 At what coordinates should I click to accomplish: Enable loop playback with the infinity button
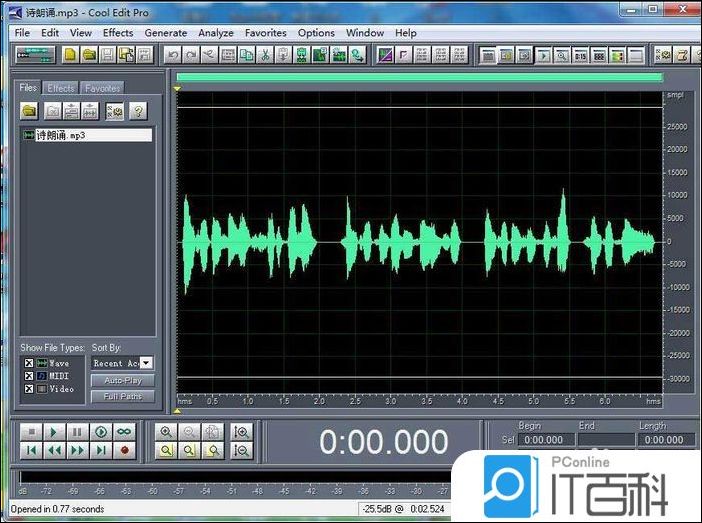click(x=124, y=432)
